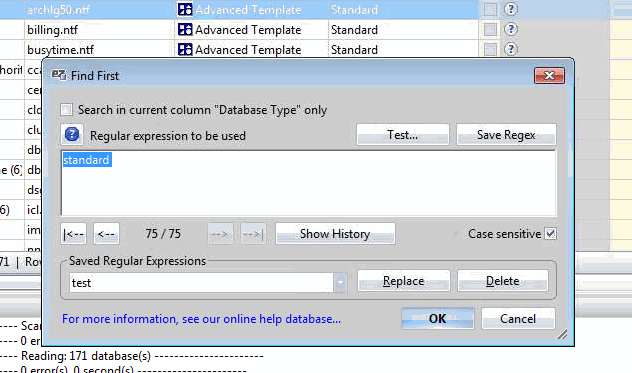This screenshot has height=373, width=632.
Task: Select the billing.ntf row filename cell
Action: coord(100,29)
